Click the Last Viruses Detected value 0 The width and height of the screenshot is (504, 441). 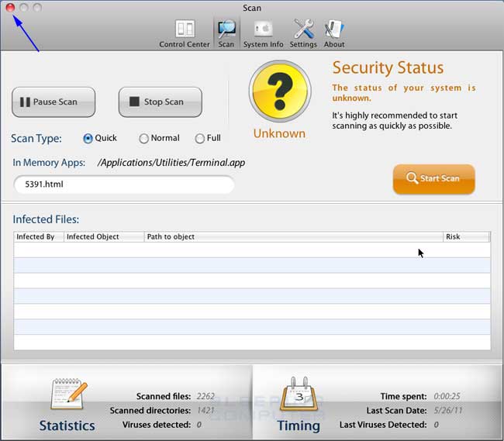pyautogui.click(x=437, y=425)
